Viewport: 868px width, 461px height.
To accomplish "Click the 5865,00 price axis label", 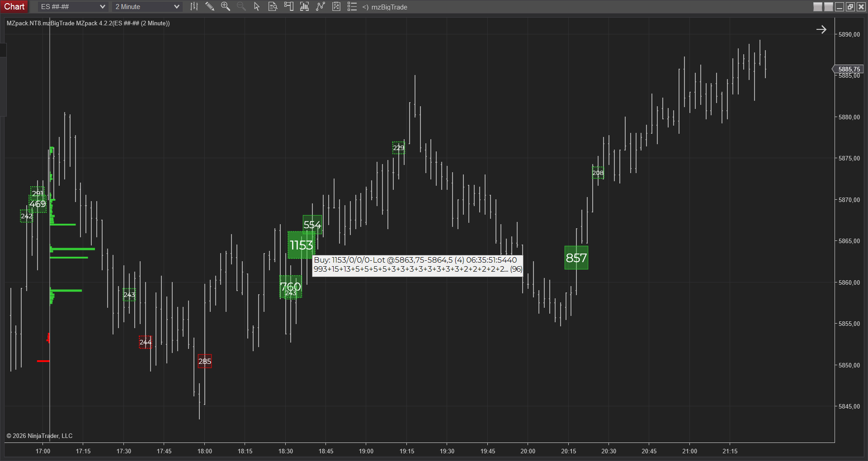I will [849, 241].
